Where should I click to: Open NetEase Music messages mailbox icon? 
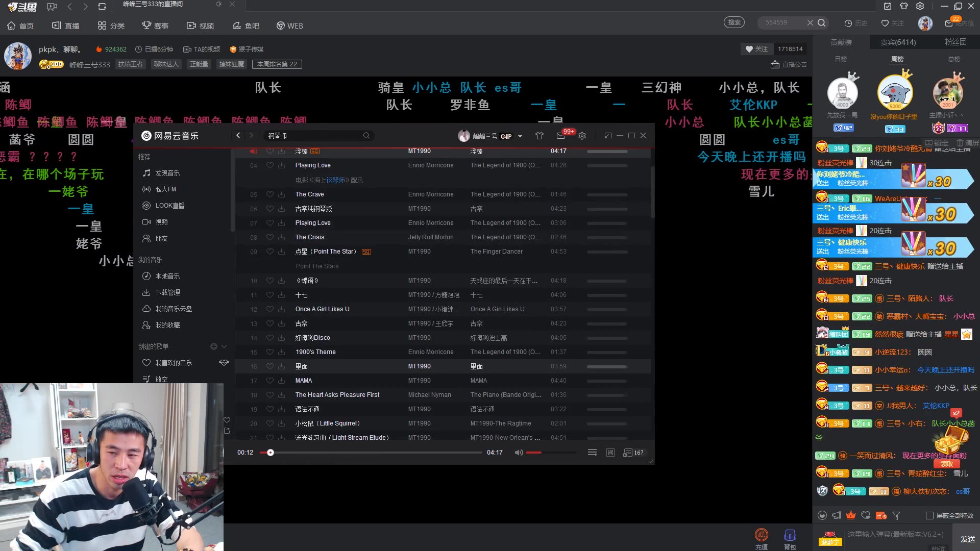(x=561, y=136)
